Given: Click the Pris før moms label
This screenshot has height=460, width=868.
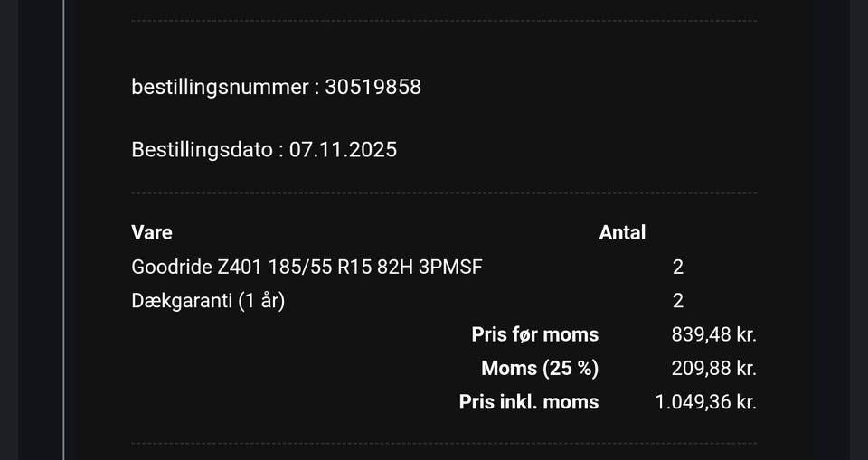Looking at the screenshot, I should coord(534,334).
